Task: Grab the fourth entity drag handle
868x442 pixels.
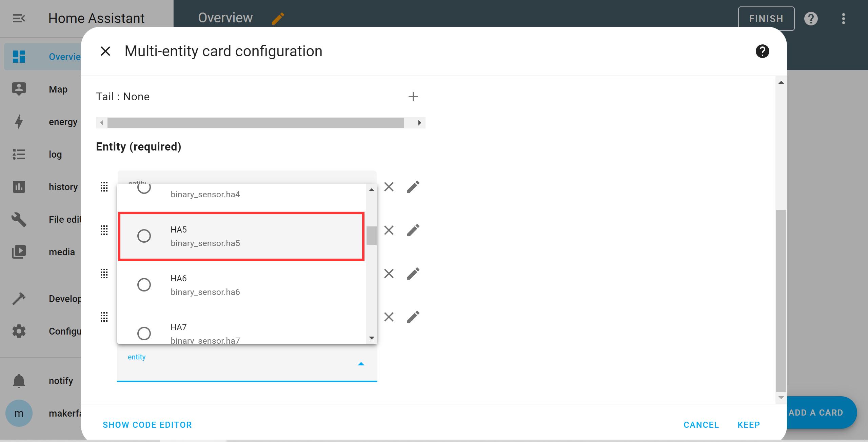Action: click(104, 317)
